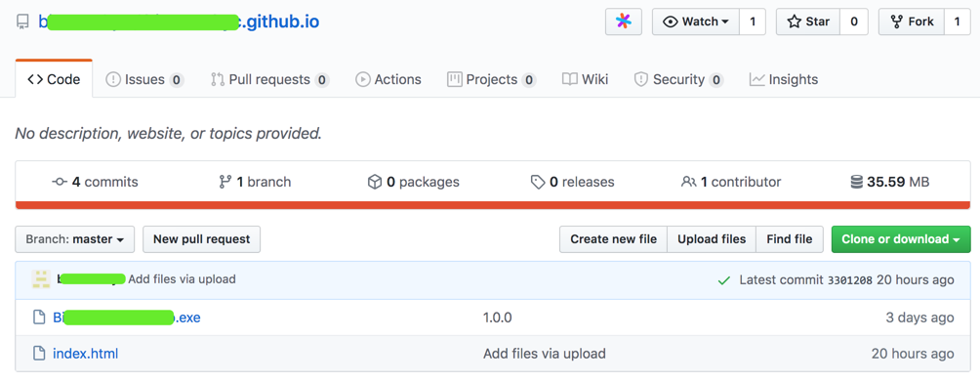
Task: Open the Insights tab
Action: tap(784, 79)
